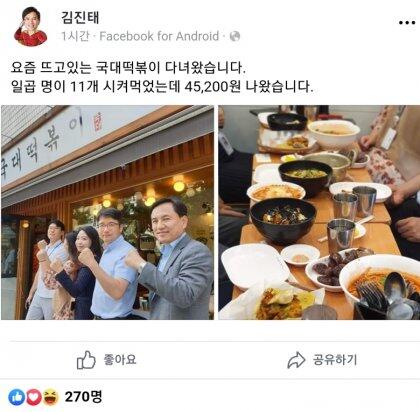Click the share arrow icon

(296, 360)
